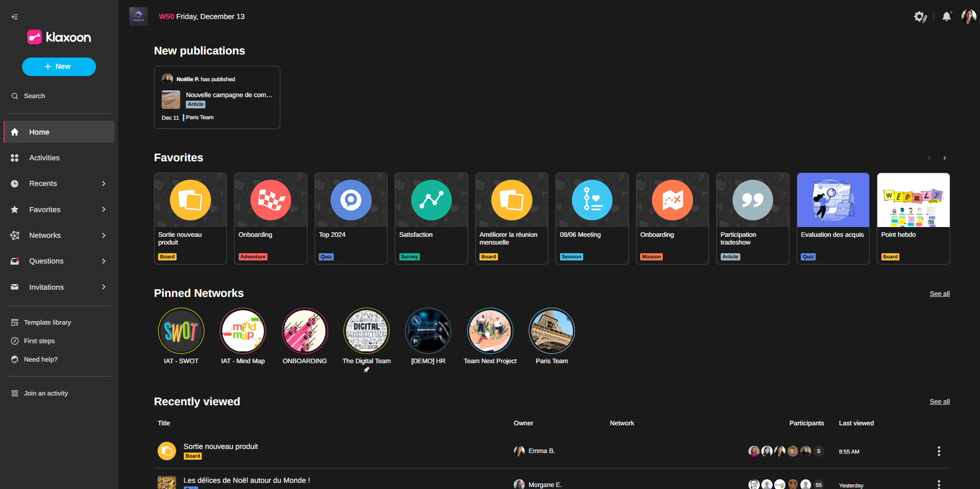Open the IAT - SWOT network icon
The width and height of the screenshot is (980, 489).
[x=181, y=331]
